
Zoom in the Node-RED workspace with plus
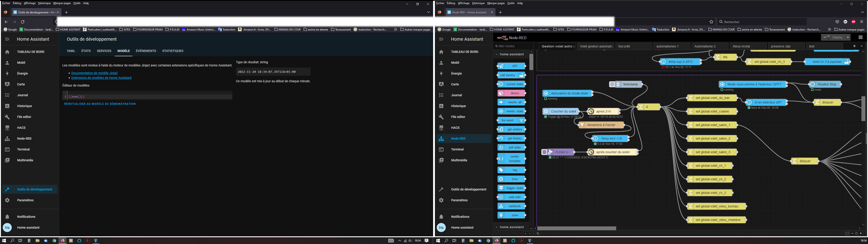(x=861, y=233)
